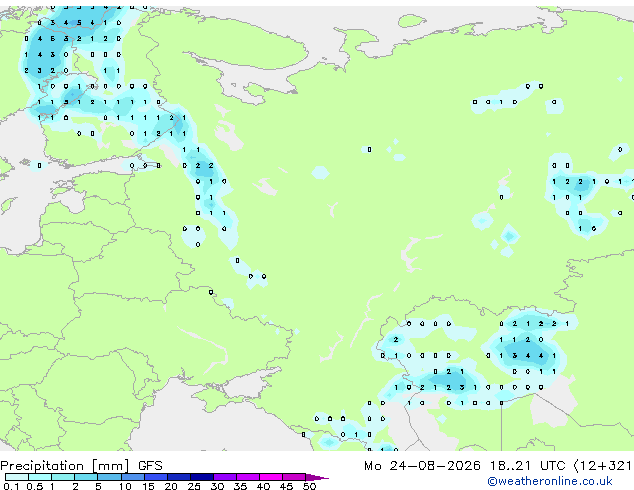Image resolution: width=634 pixels, height=490 pixels.
Task: Pick the 0.1–0.5 mm legend swatch
Action: [17, 477]
